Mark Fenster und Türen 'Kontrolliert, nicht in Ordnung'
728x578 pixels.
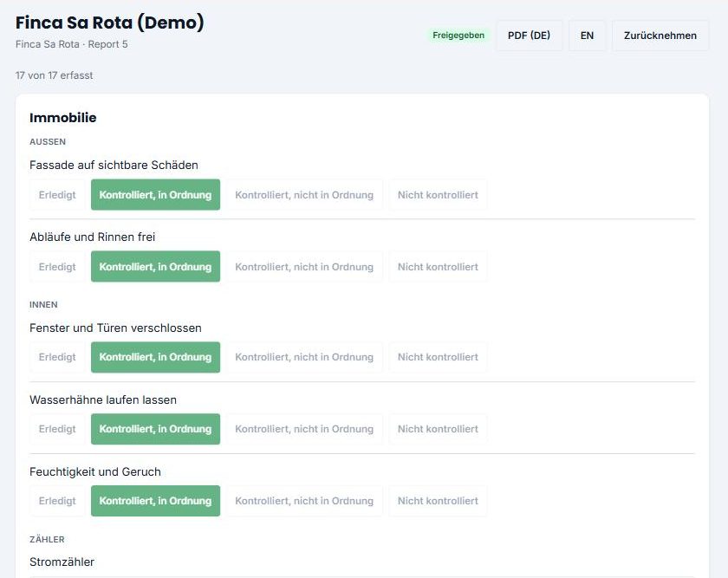click(x=304, y=357)
